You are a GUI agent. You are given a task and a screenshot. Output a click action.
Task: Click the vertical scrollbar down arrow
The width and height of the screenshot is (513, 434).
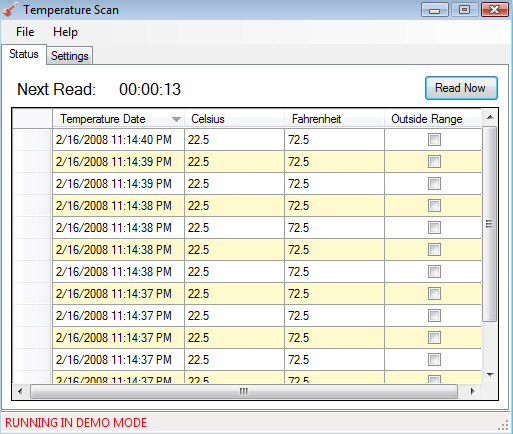(x=490, y=375)
